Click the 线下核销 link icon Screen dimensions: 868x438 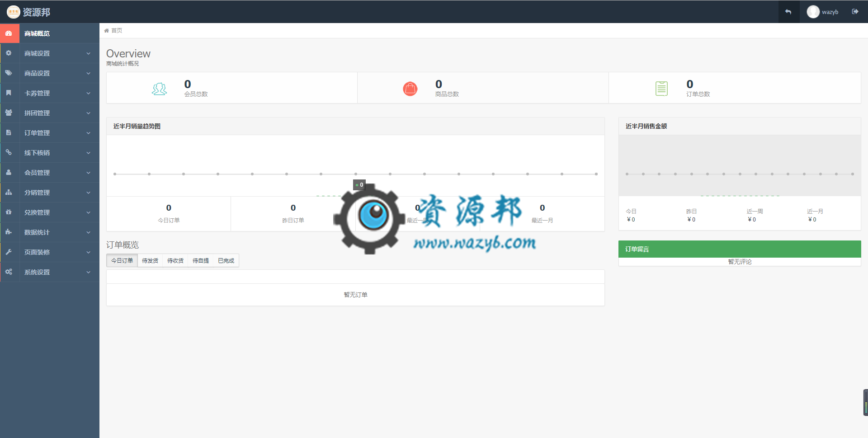click(9, 152)
